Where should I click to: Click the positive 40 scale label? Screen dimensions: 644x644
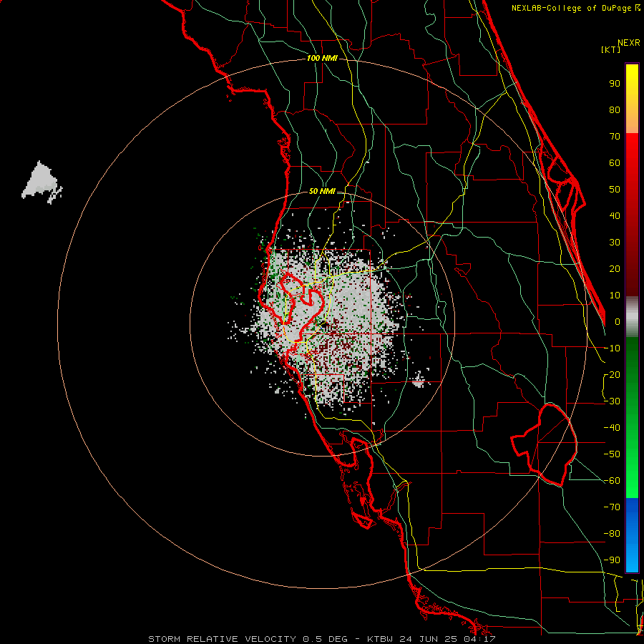615,216
